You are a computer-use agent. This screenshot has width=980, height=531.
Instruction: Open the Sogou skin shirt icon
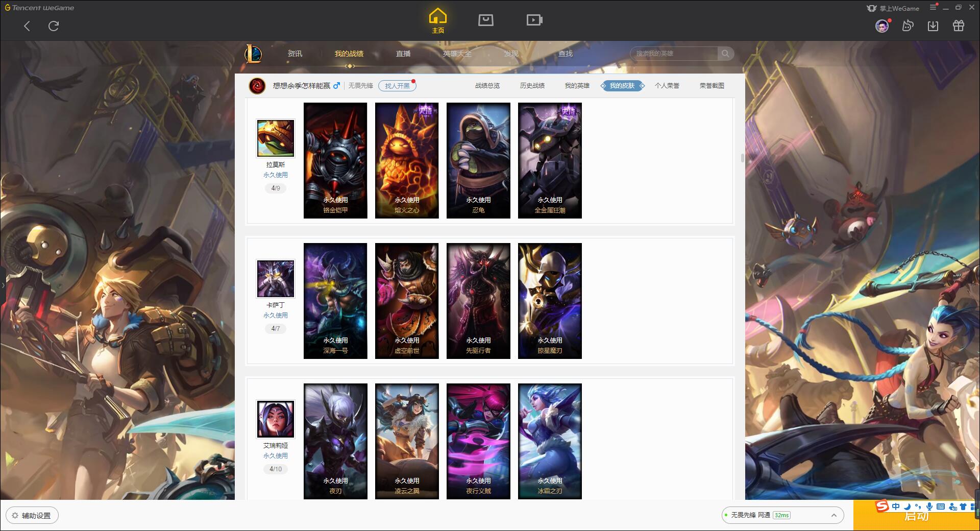[963, 506]
